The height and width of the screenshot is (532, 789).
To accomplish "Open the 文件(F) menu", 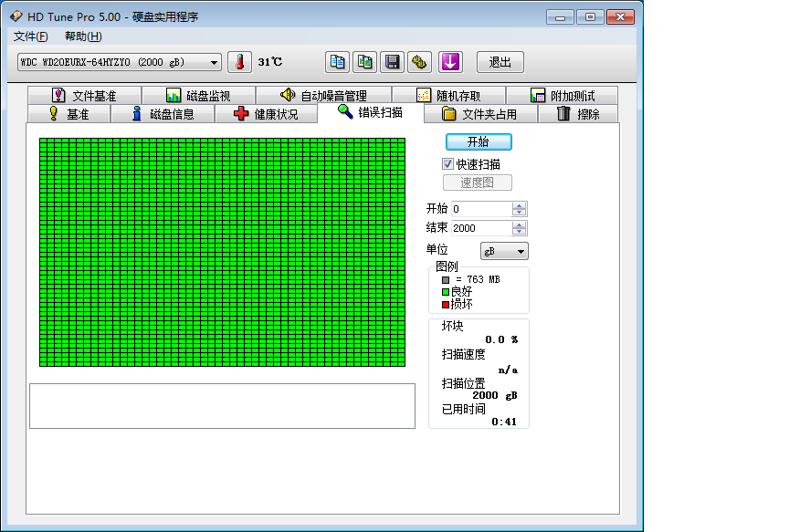I will point(31,37).
